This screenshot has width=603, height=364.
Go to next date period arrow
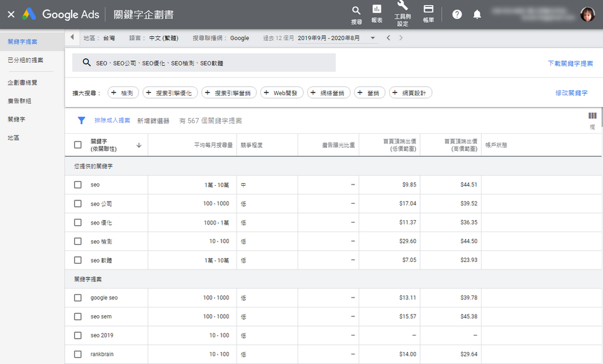401,37
